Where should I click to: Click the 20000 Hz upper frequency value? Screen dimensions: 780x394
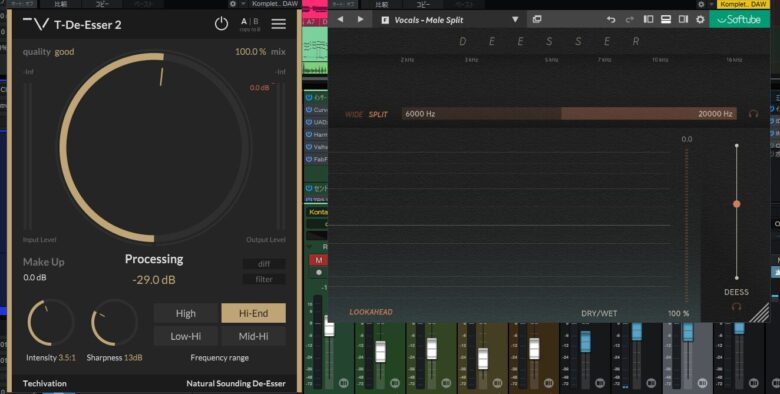click(x=715, y=114)
